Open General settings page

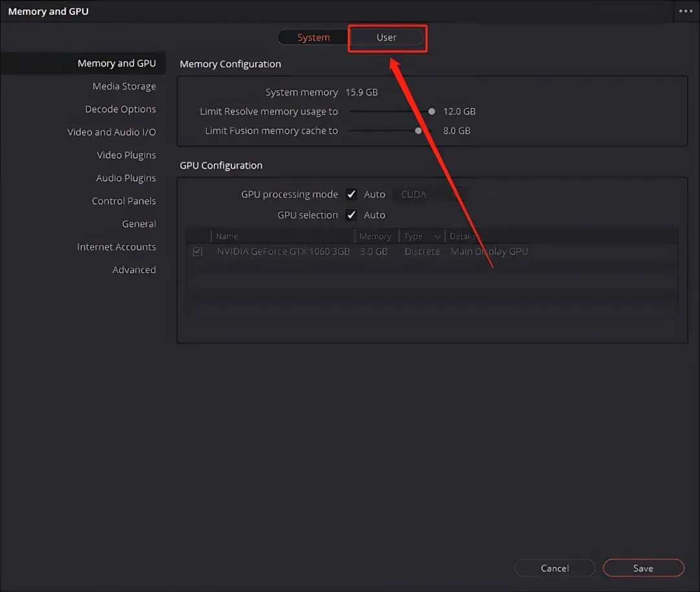click(139, 224)
